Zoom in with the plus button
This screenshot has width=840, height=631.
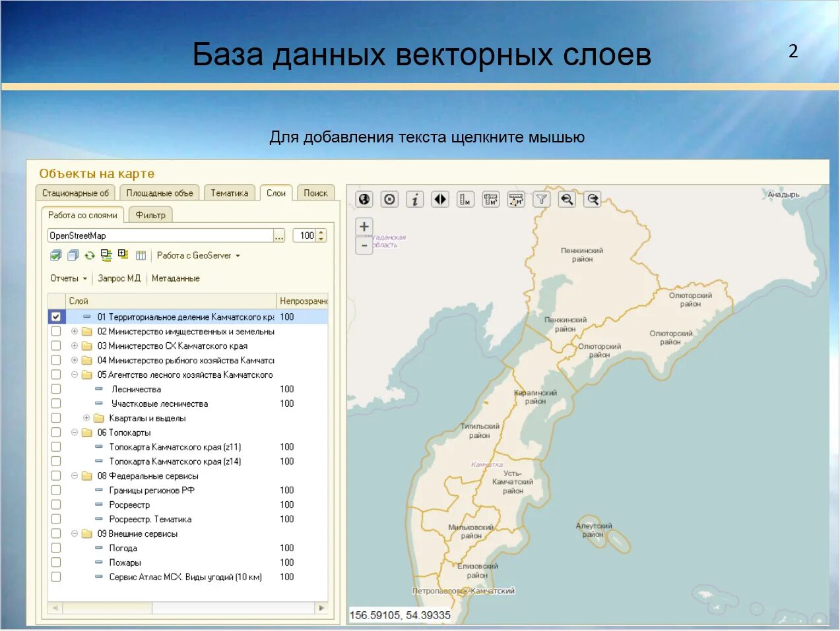coord(364,227)
